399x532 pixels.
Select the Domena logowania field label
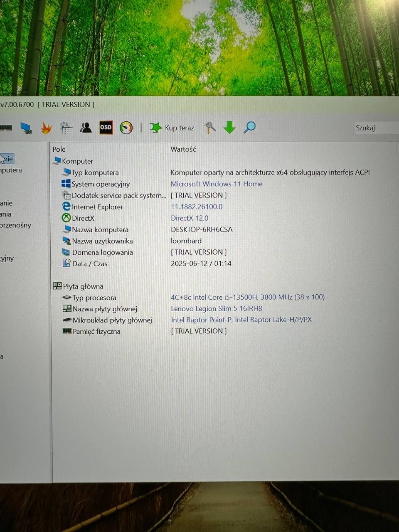click(103, 252)
